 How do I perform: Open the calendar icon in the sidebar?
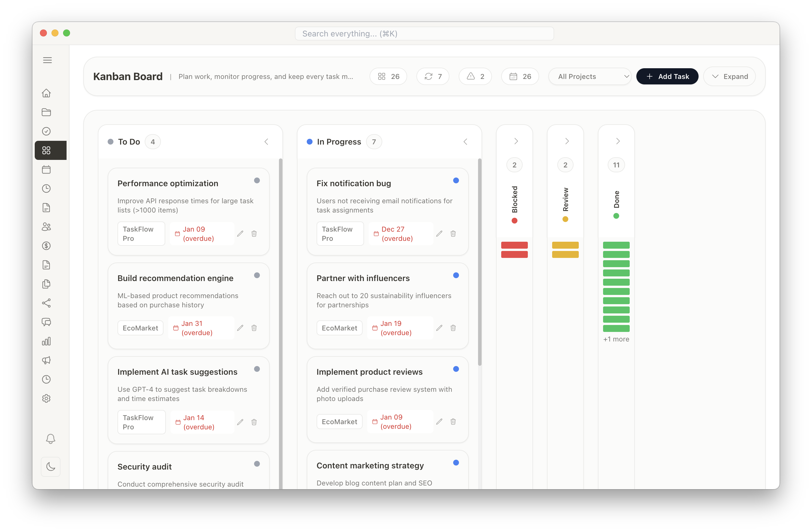click(46, 169)
